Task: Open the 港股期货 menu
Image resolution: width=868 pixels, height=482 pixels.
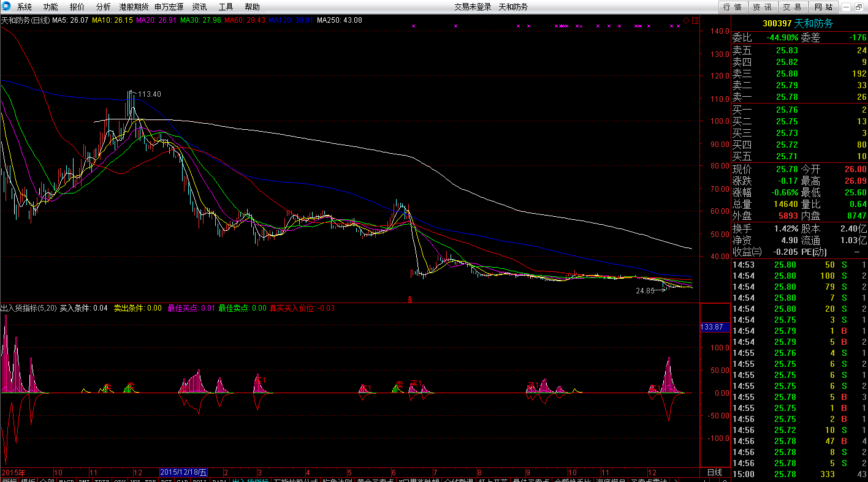Action: pos(134,7)
